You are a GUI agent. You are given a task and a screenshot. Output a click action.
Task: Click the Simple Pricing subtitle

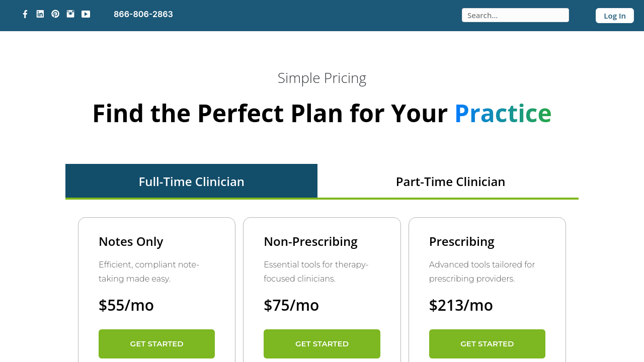pyautogui.click(x=322, y=78)
